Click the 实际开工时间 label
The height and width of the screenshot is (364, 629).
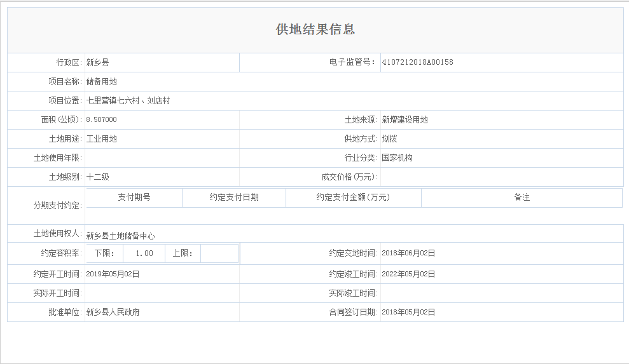58,293
